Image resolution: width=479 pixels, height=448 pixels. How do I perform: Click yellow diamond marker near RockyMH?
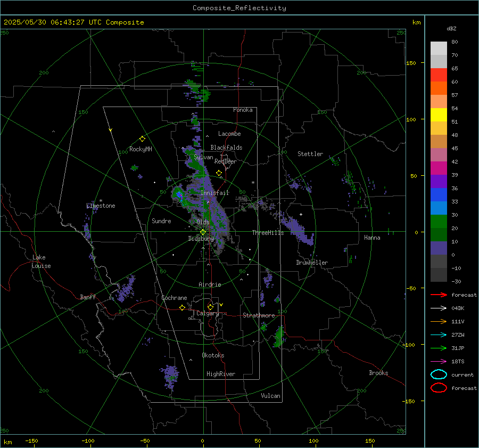(x=142, y=139)
